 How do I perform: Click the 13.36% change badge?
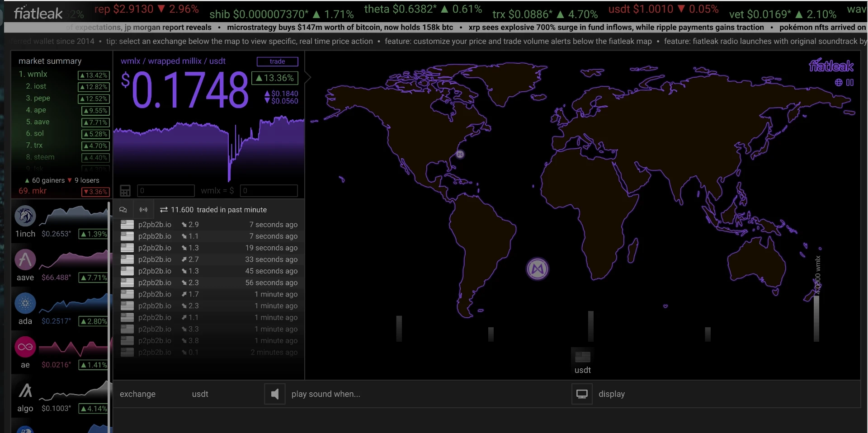click(275, 78)
